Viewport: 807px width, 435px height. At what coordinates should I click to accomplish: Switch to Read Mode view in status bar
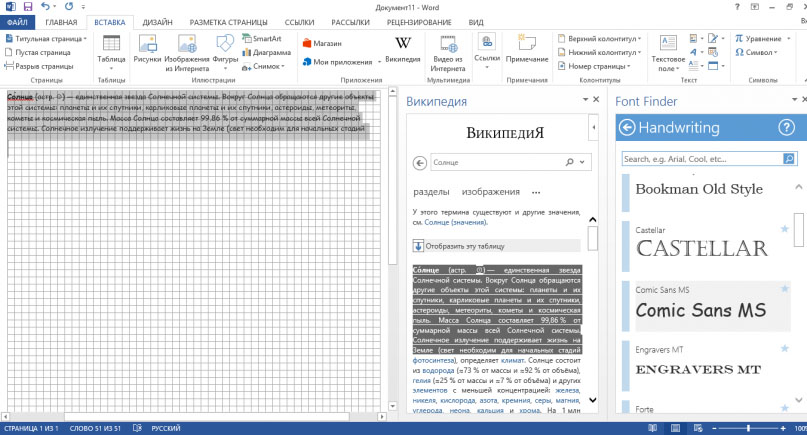pos(653,428)
